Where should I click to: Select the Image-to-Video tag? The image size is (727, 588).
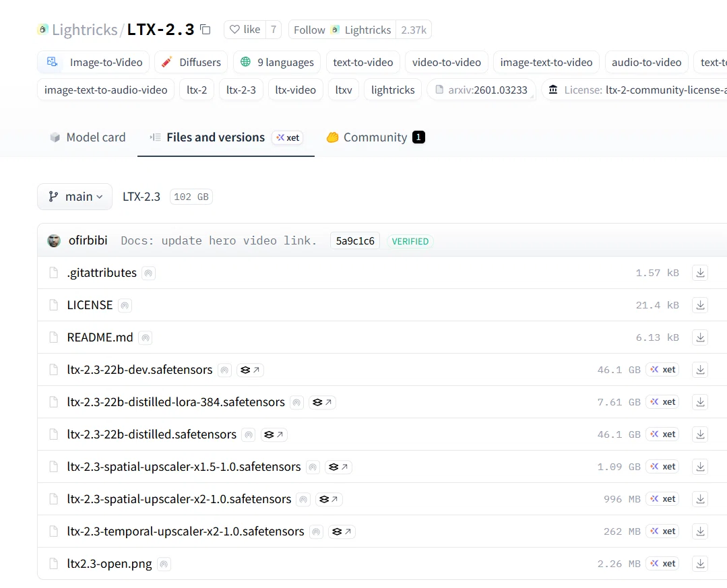[93, 62]
